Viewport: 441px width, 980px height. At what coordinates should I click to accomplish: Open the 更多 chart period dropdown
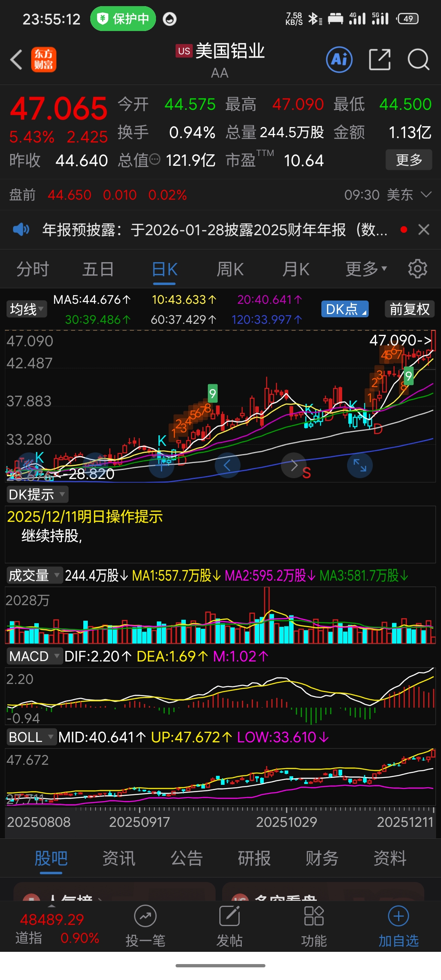(366, 269)
